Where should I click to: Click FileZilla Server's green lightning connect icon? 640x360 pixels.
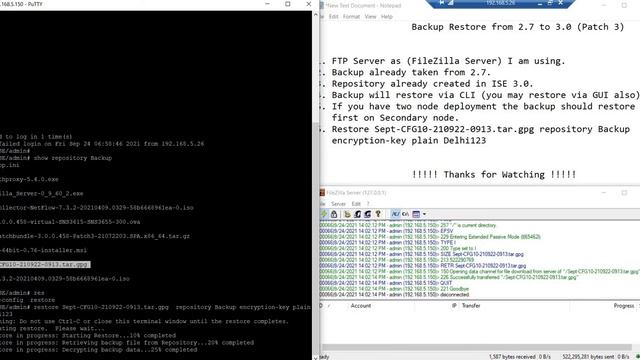(x=324, y=214)
